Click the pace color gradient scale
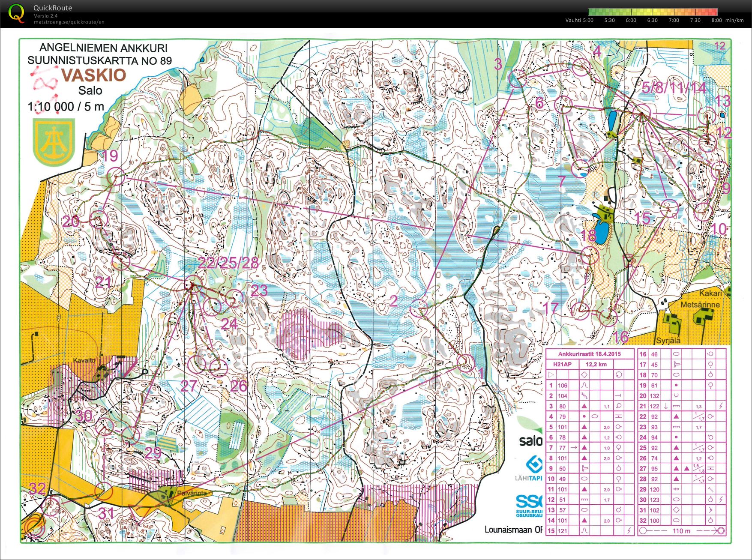This screenshot has width=752, height=560. tap(653, 12)
